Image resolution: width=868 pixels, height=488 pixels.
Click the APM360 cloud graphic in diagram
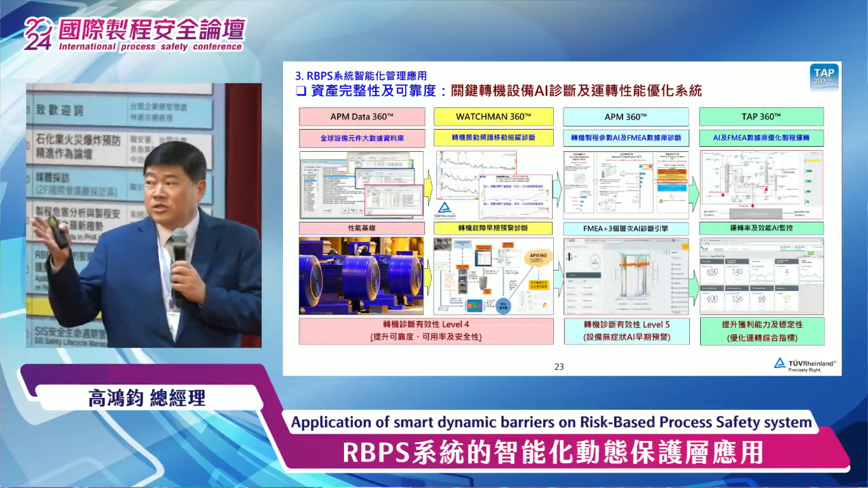pos(537,257)
